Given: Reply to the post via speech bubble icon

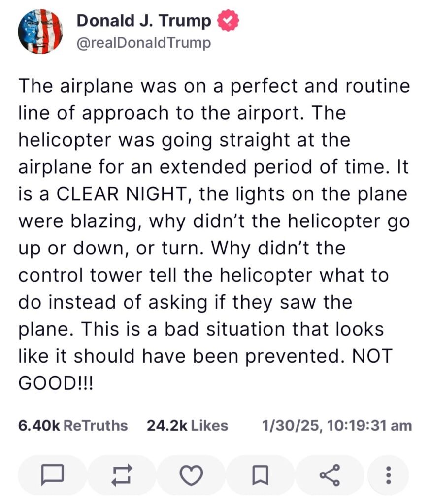Looking at the screenshot, I should (52, 475).
